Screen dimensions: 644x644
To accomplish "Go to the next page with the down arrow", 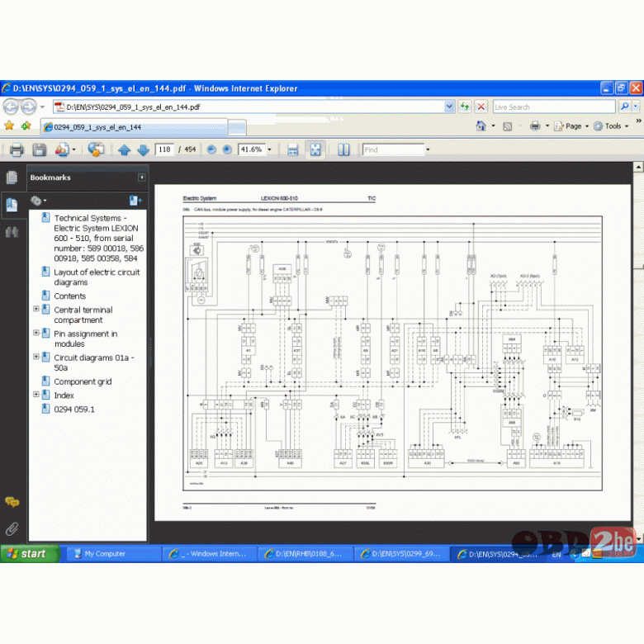I will tap(143, 150).
